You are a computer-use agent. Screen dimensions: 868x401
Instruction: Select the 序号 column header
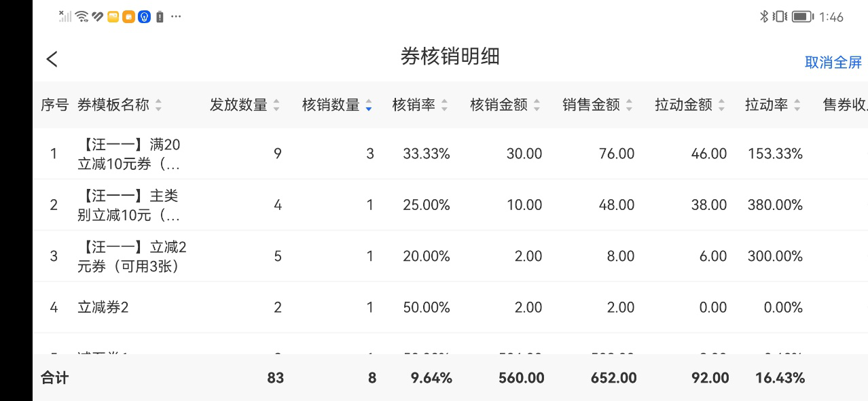coord(54,105)
